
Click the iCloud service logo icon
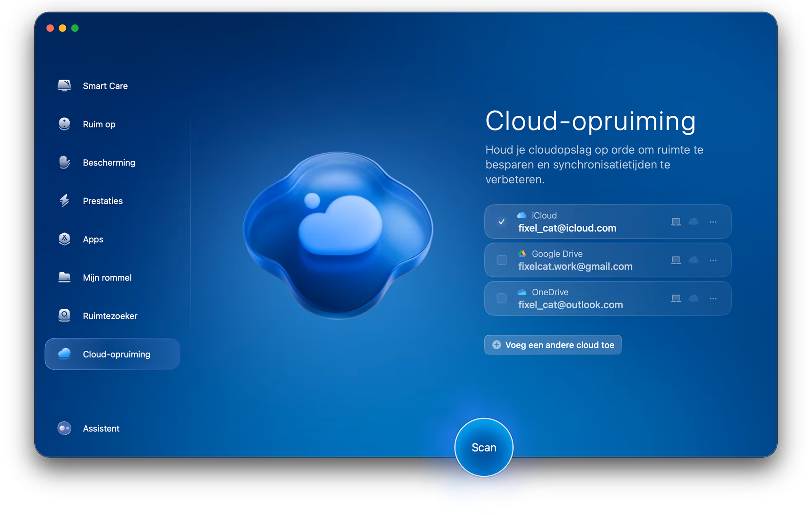522,215
